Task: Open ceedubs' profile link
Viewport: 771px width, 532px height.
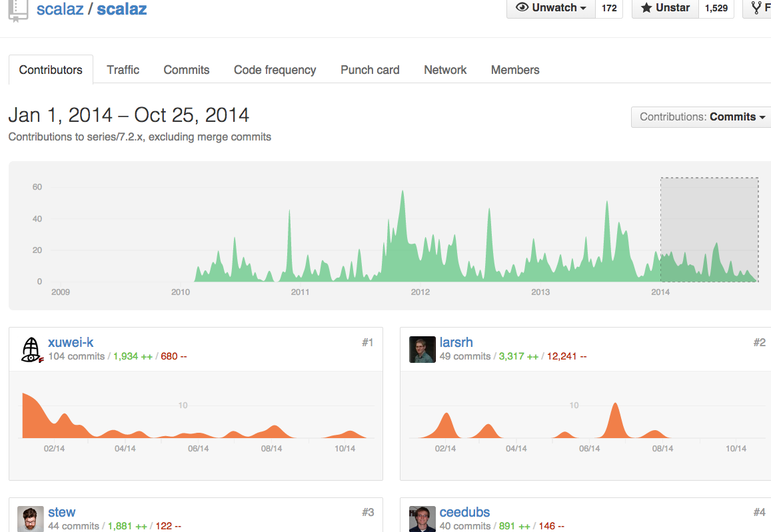Action: [x=464, y=512]
